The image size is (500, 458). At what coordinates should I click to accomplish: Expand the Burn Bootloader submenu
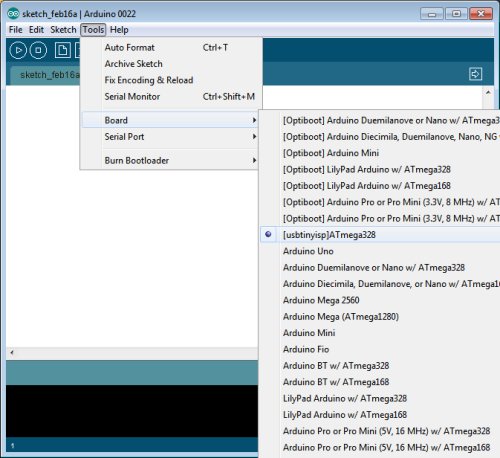click(x=170, y=160)
